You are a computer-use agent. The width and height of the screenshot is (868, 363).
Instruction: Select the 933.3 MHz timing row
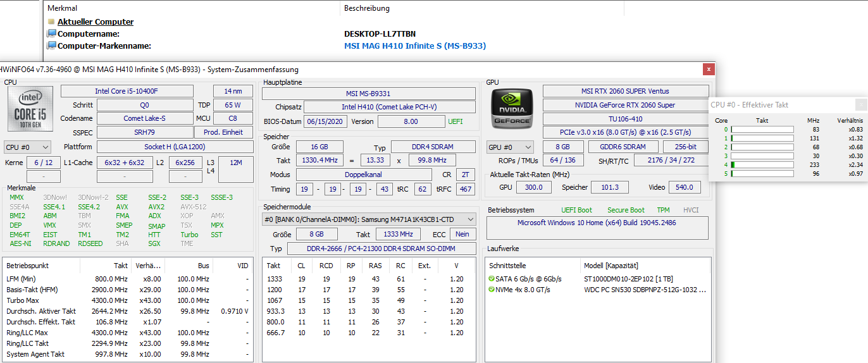(x=369, y=311)
